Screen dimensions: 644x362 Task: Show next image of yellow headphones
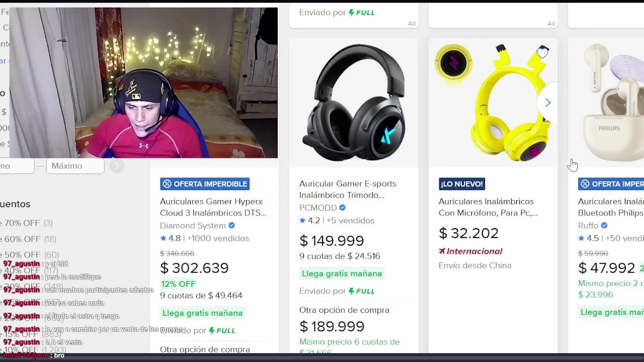point(548,103)
